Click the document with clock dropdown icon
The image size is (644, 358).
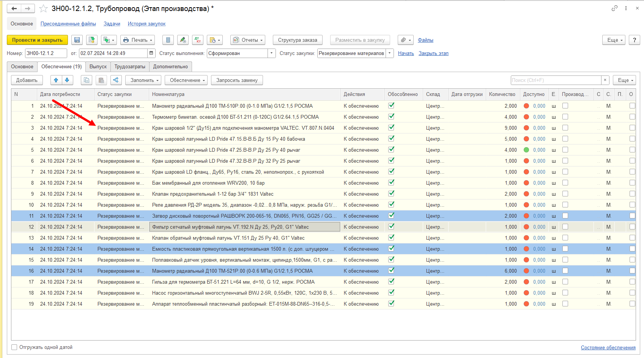215,40
